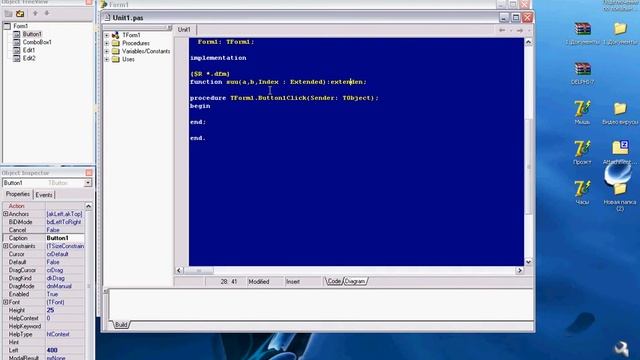Click the Height property value 25
Viewport: 640px width, 360px height.
click(x=64, y=310)
